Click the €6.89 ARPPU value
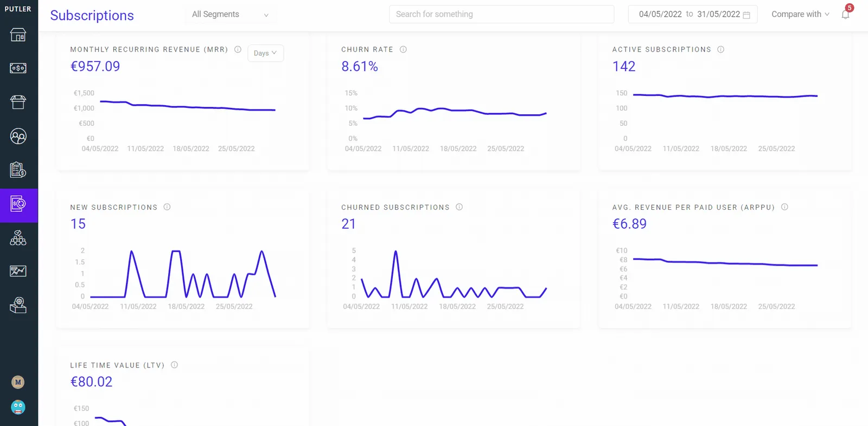This screenshot has height=426, width=868. (x=629, y=224)
